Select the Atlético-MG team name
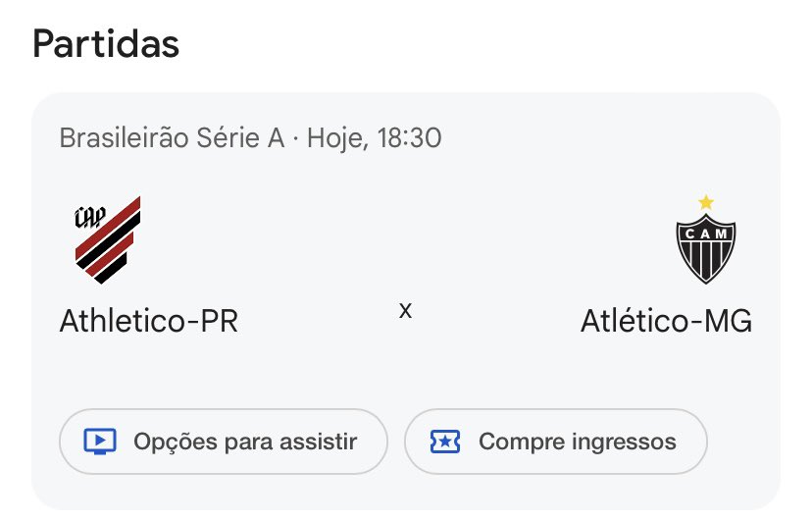Screen dimensions: 812x521 (x=666, y=321)
